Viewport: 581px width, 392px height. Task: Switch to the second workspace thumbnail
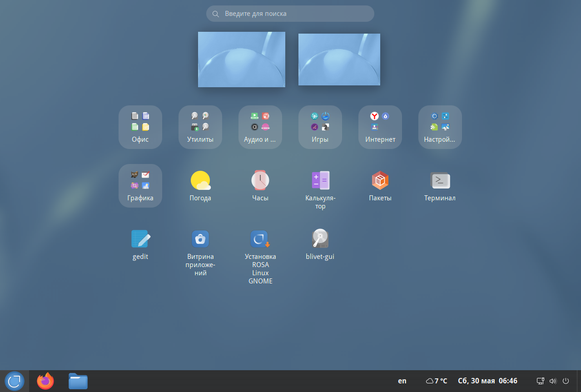click(x=339, y=60)
